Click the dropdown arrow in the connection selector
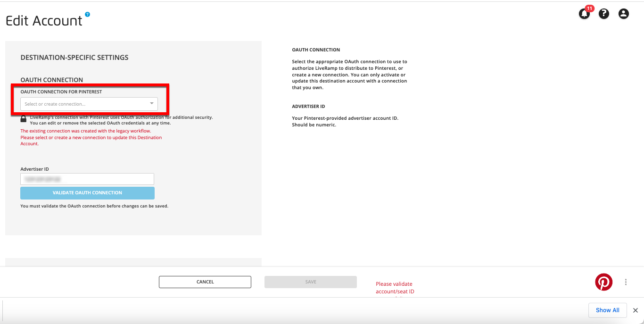Screen dimensions: 644x324 point(152,104)
